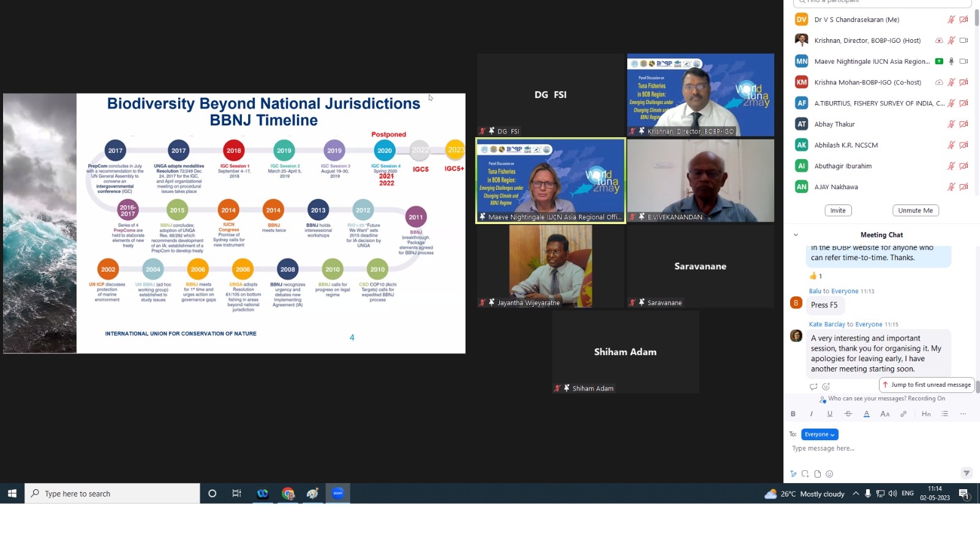Click the shared BBNJ Timeline slide

click(234, 223)
